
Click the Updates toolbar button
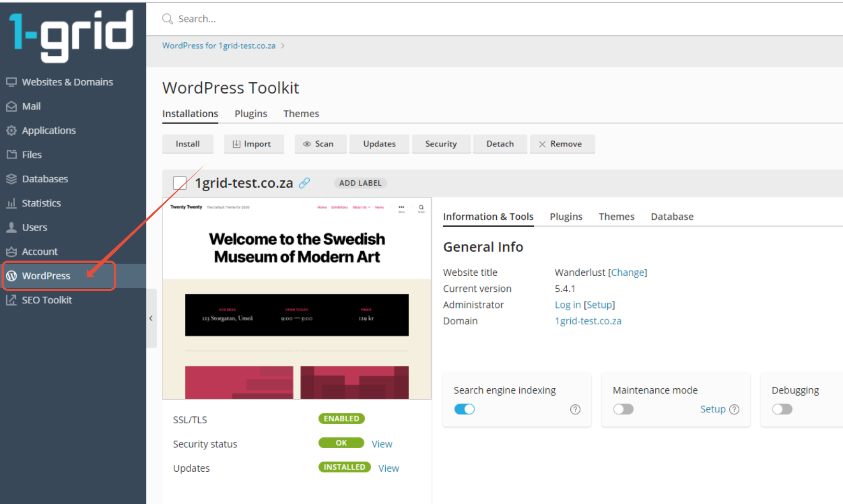(x=380, y=144)
